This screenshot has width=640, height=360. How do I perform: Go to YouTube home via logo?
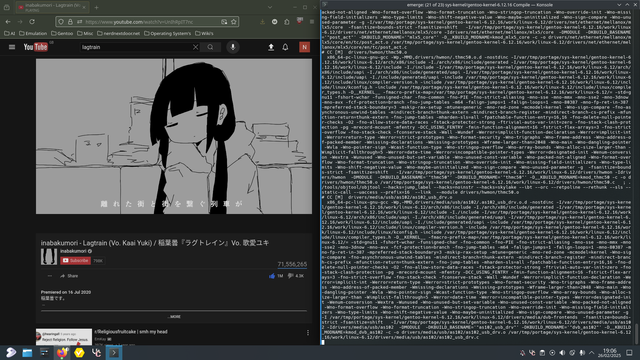click(36, 47)
